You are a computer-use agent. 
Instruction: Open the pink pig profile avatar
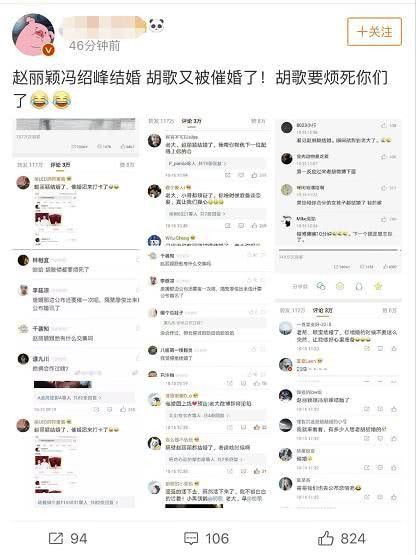pyautogui.click(x=34, y=35)
